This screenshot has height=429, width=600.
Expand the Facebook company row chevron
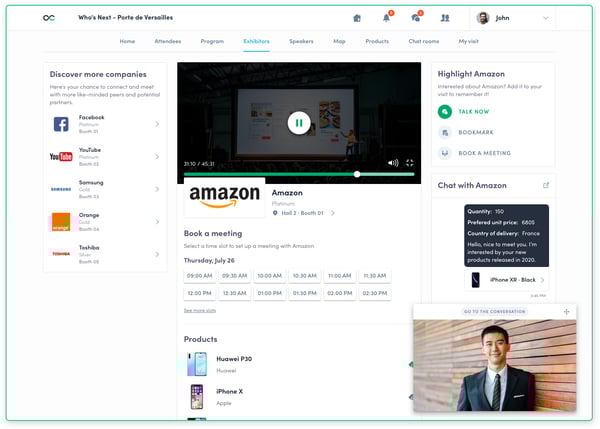[x=157, y=124]
